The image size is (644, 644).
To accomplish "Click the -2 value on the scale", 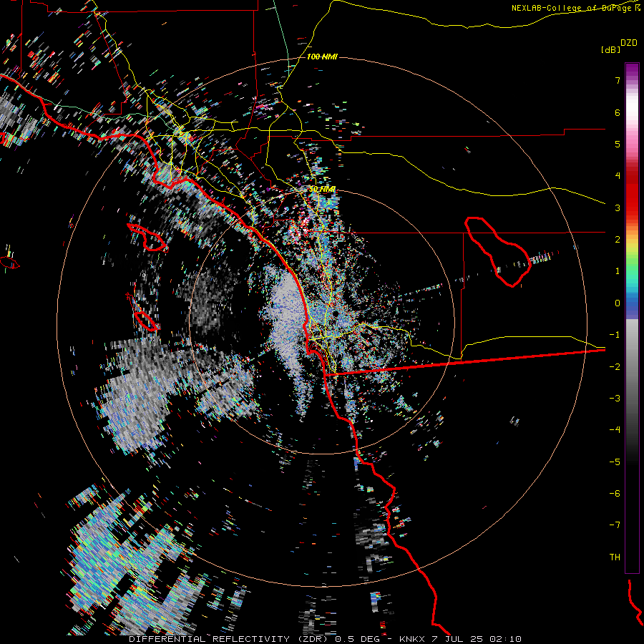I will [615, 367].
